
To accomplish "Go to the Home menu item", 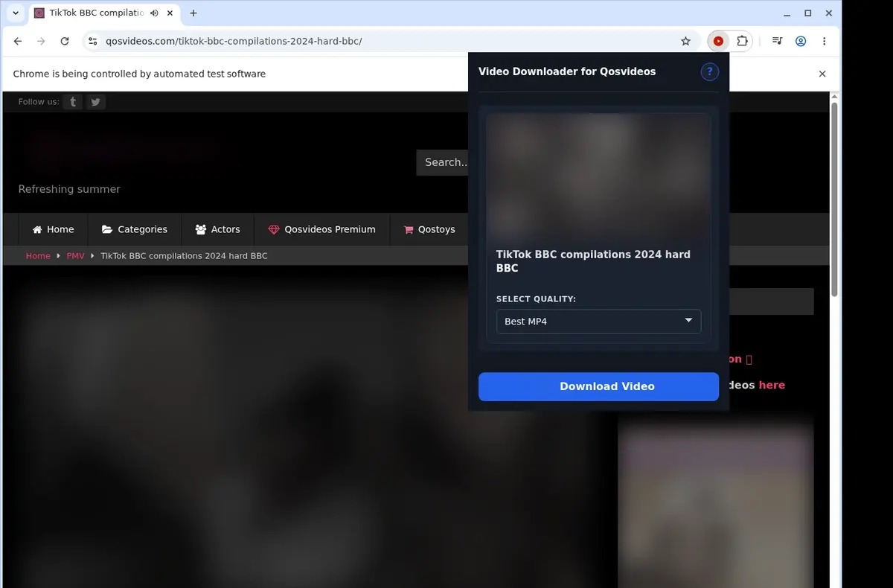I will click(x=53, y=229).
